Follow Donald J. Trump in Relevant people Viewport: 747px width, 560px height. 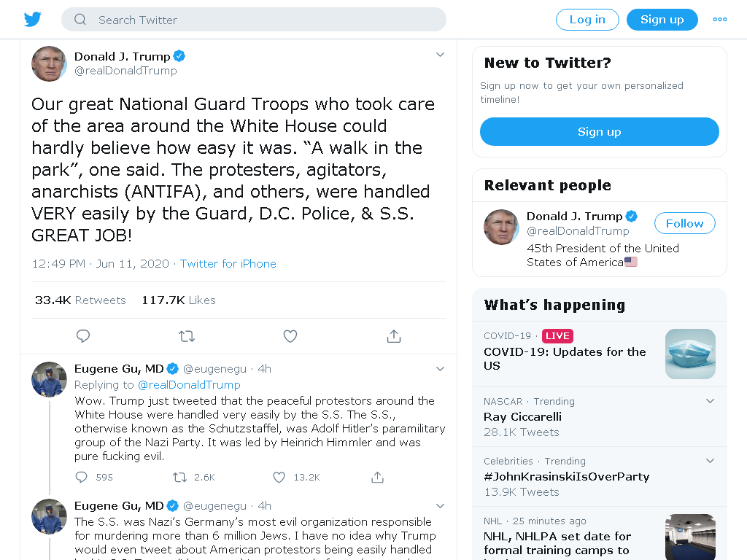684,223
